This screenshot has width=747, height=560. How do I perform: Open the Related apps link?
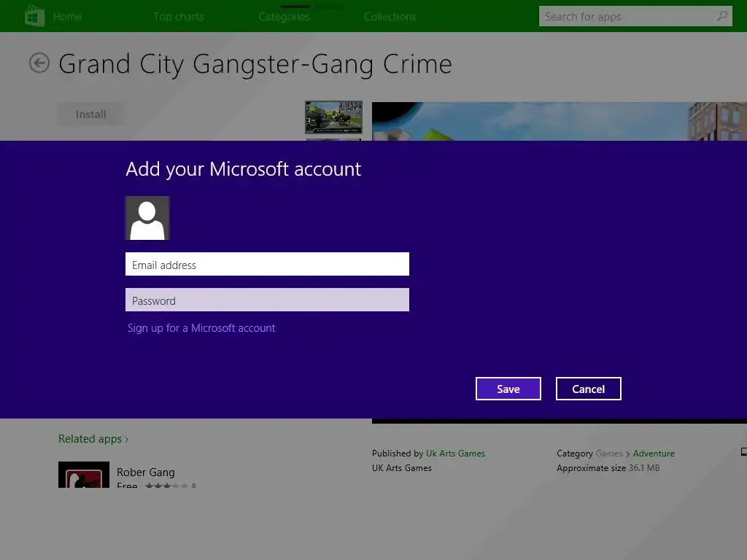(93, 438)
